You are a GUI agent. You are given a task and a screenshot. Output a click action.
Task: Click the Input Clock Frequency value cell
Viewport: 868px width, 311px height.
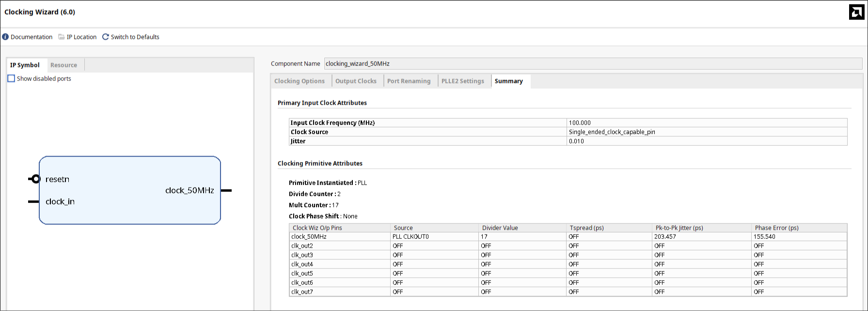click(x=706, y=123)
